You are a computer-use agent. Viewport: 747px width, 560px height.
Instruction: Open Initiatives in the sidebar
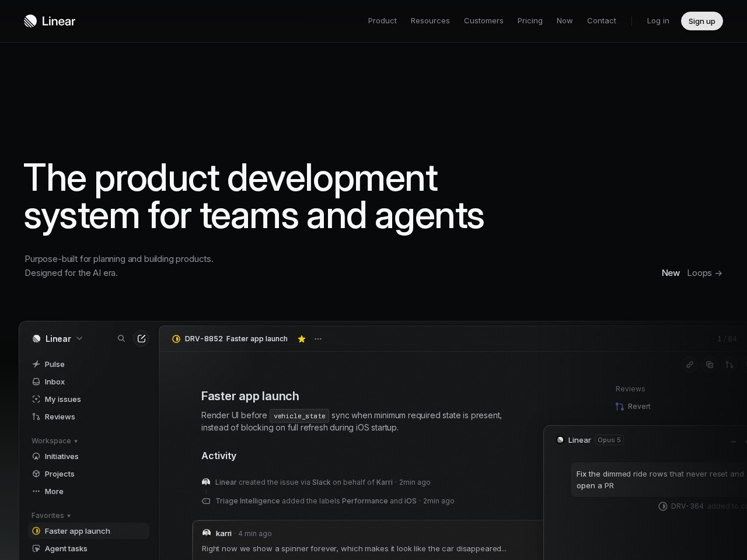(89, 456)
